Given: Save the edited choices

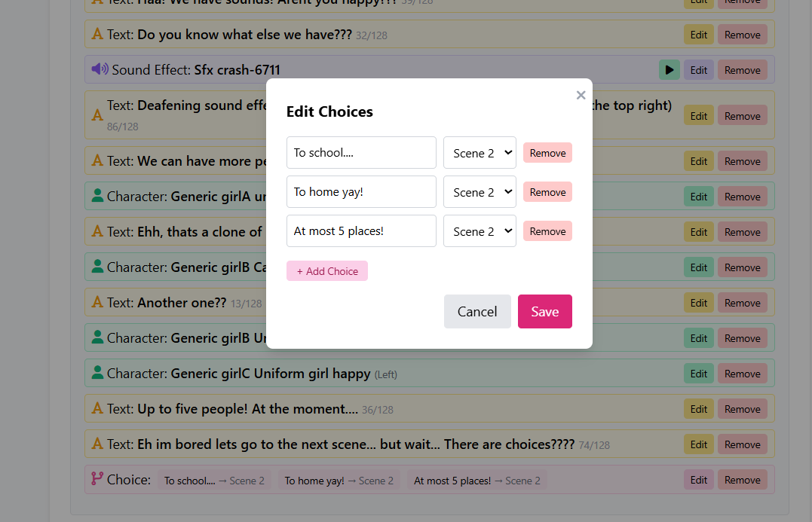Looking at the screenshot, I should pyautogui.click(x=544, y=312).
